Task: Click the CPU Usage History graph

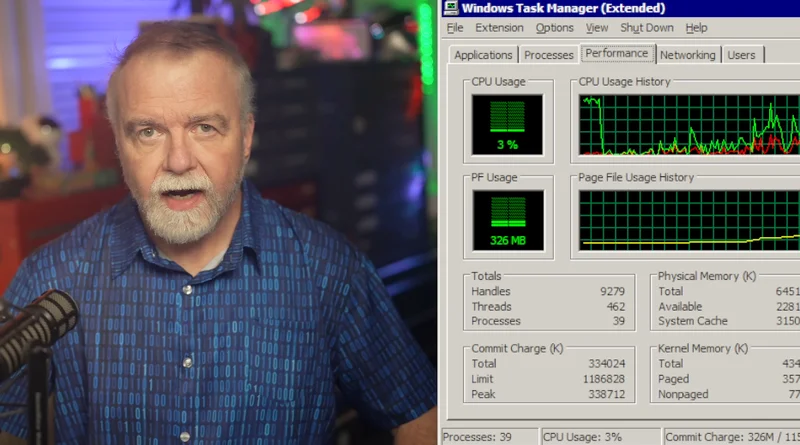Action: click(689, 125)
